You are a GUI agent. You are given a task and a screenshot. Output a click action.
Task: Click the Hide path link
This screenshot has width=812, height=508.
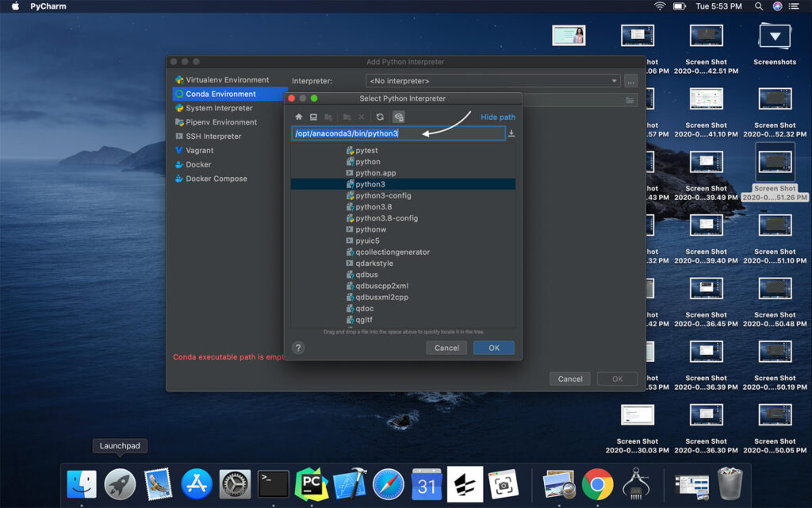(x=498, y=117)
